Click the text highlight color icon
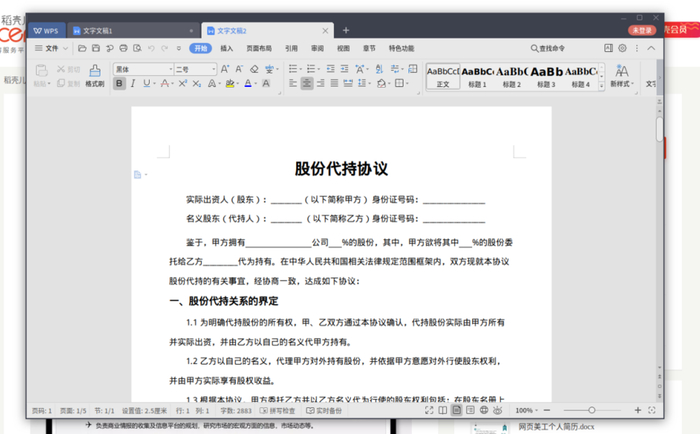The width and height of the screenshot is (700, 434). (229, 84)
